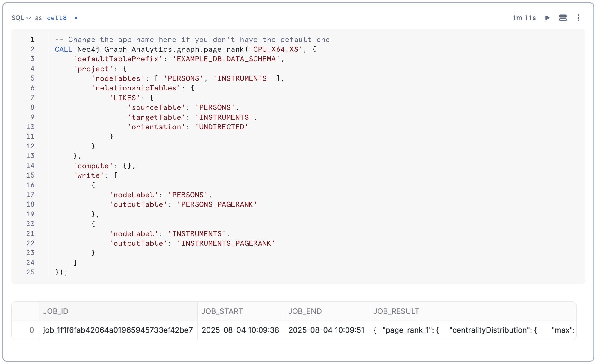Click 'project' key on line 4
This screenshot has height=364, width=597.
pyautogui.click(x=93, y=69)
